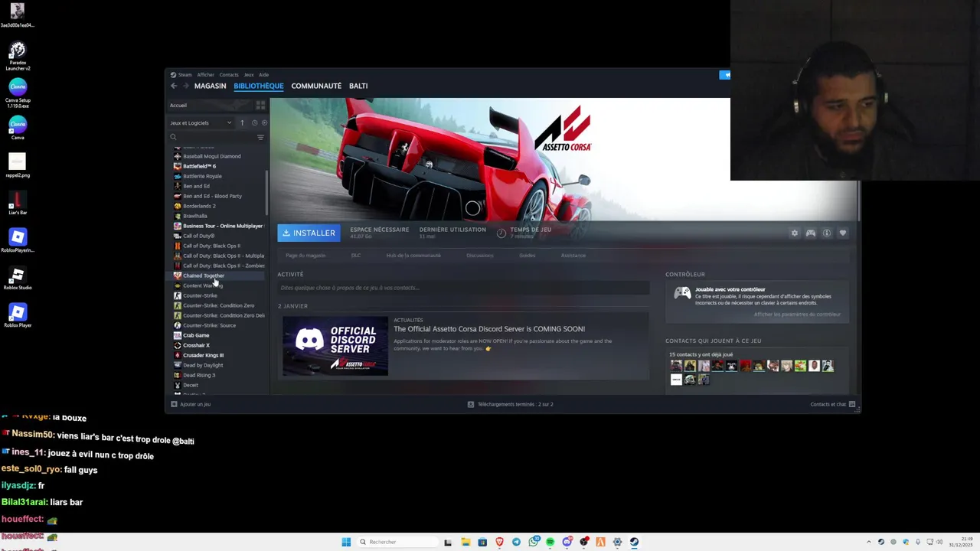Open the BALTI profile tab
This screenshot has width=980, height=551.
[358, 86]
